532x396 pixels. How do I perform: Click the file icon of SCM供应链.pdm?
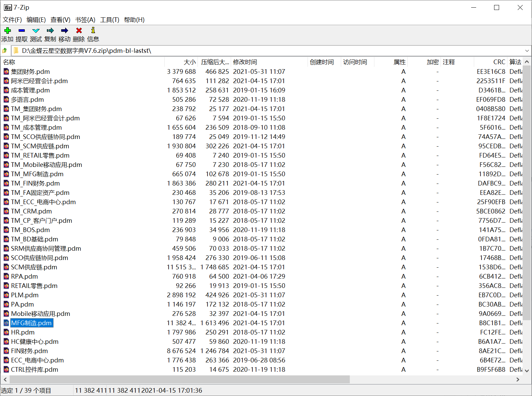[6, 267]
